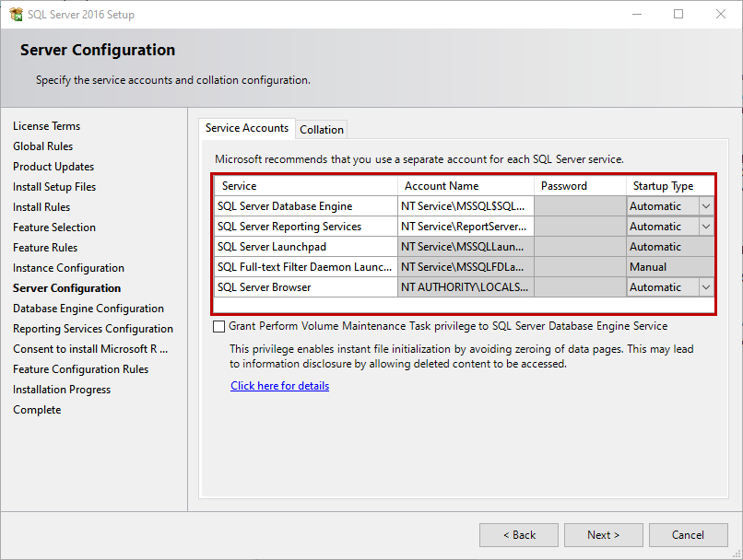Maximize the setup window
This screenshot has height=560, width=743.
click(678, 14)
